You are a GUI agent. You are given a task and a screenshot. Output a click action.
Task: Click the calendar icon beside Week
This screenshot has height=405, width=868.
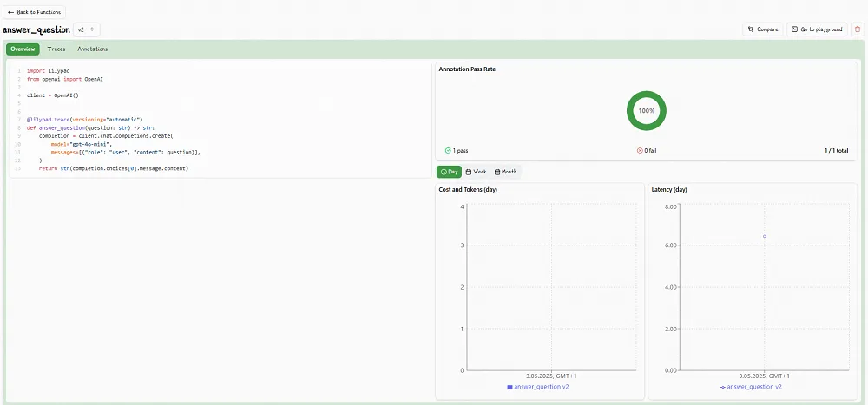469,172
